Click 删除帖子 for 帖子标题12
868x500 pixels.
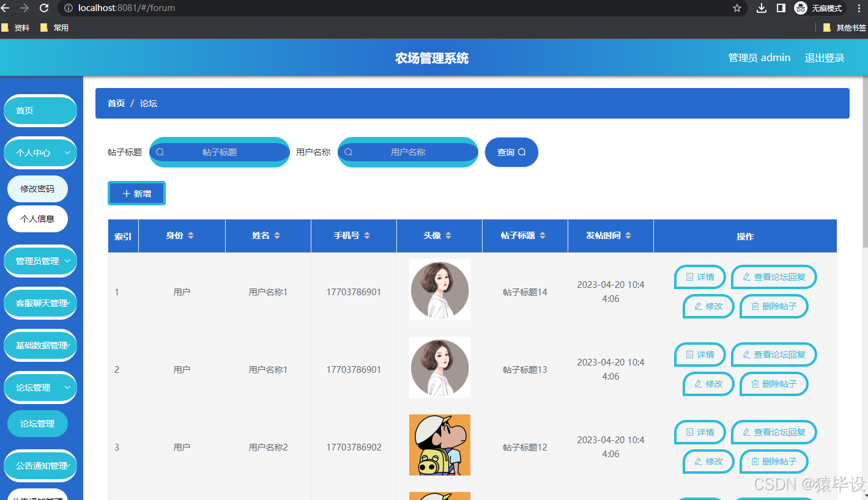click(774, 461)
